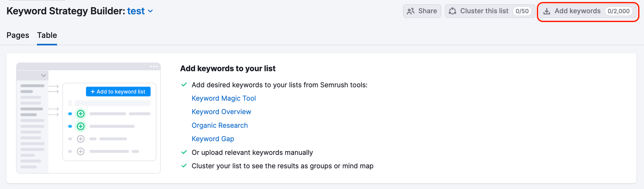Switch to the Pages tab
This screenshot has width=644, height=189.
tap(18, 35)
